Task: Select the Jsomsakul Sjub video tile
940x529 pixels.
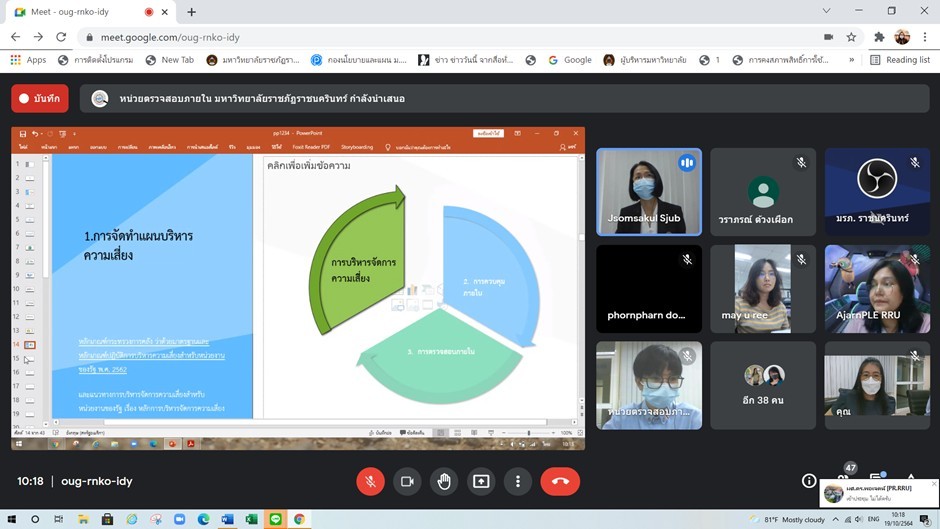Action: point(649,192)
